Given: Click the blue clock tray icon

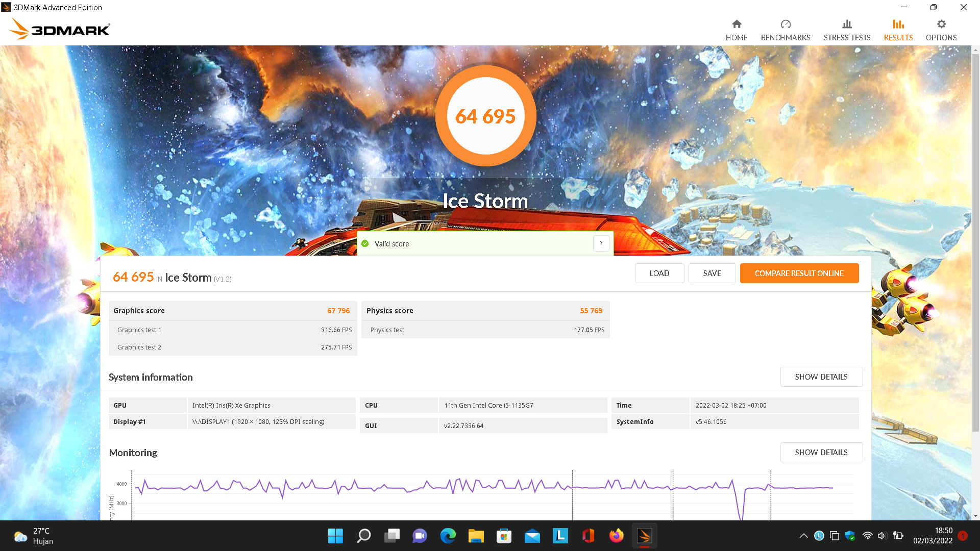Looking at the screenshot, I should pyautogui.click(x=819, y=536).
